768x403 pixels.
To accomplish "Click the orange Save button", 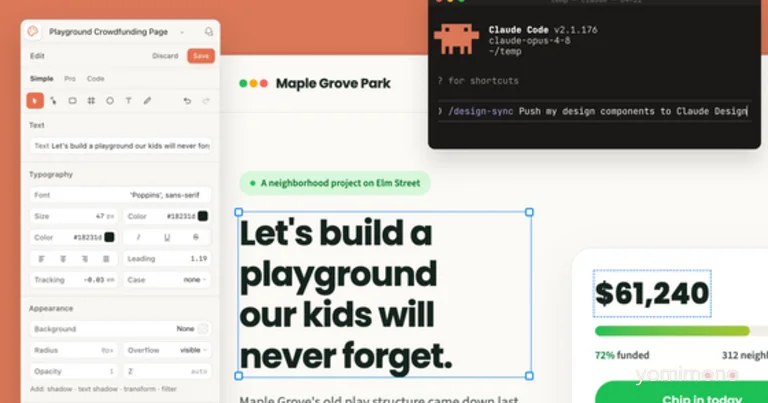I will point(201,56).
